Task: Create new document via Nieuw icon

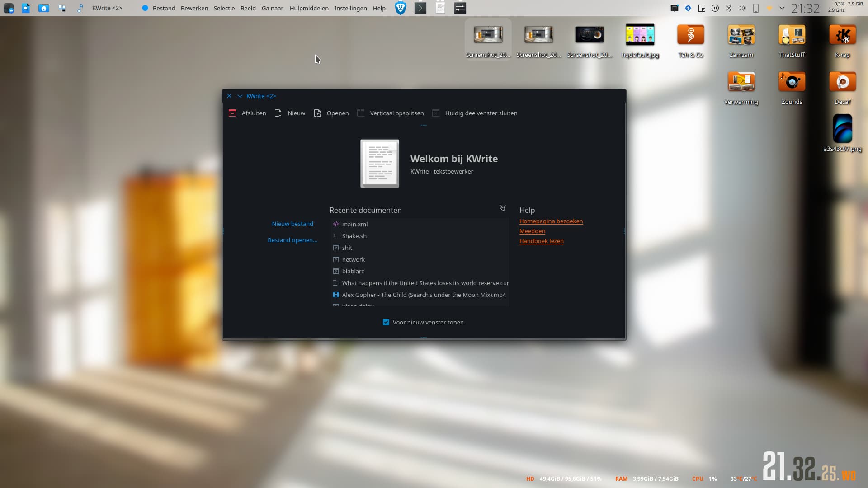Action: click(x=278, y=113)
